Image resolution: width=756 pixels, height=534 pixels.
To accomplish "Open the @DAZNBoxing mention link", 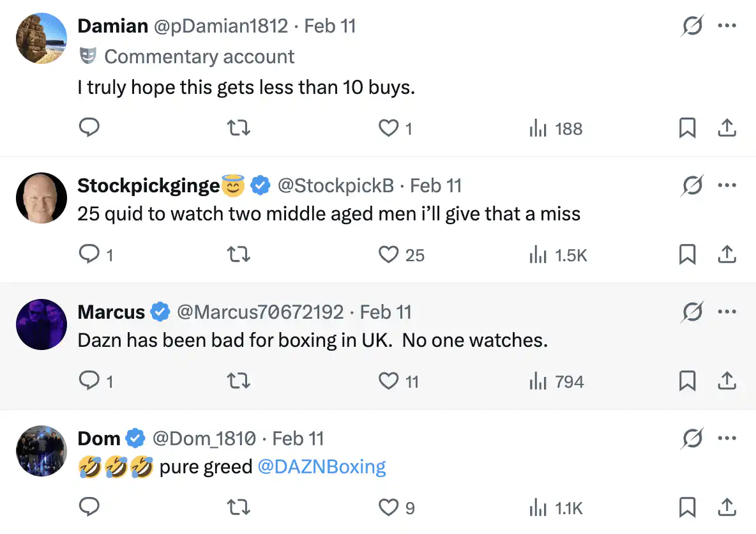I will click(x=322, y=467).
